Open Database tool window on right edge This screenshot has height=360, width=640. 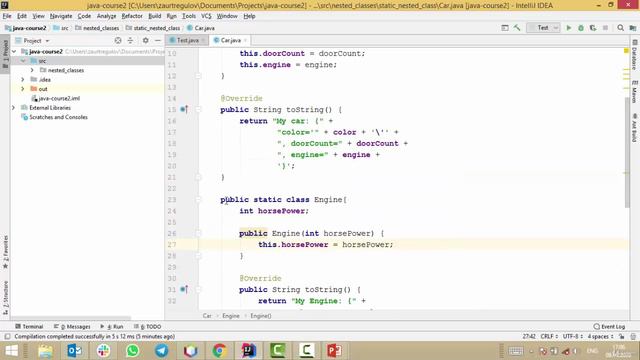point(634,55)
